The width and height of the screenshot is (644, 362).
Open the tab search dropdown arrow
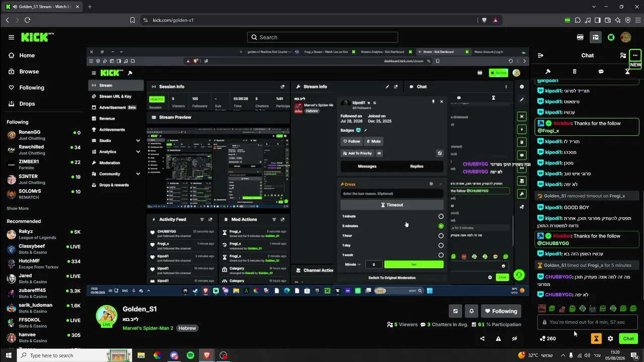(594, 7)
